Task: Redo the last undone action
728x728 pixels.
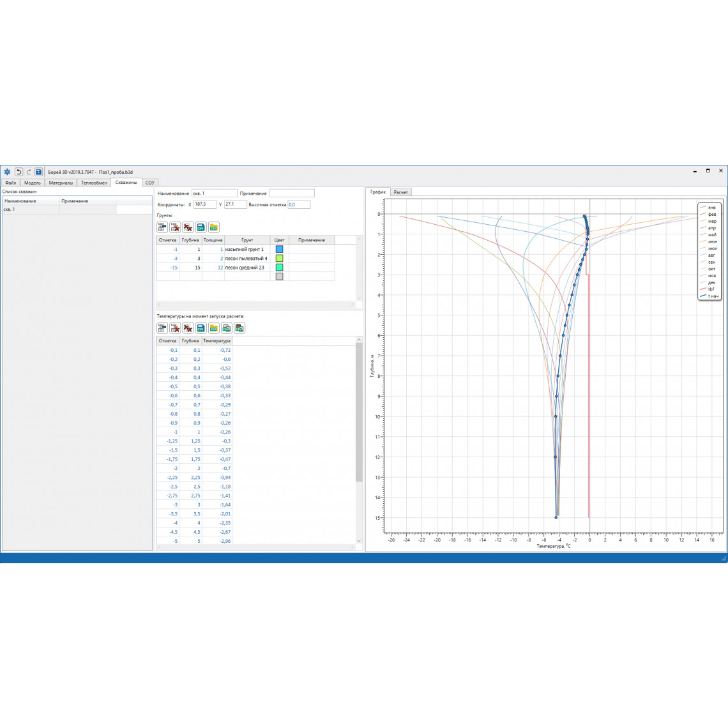Action: (x=28, y=172)
